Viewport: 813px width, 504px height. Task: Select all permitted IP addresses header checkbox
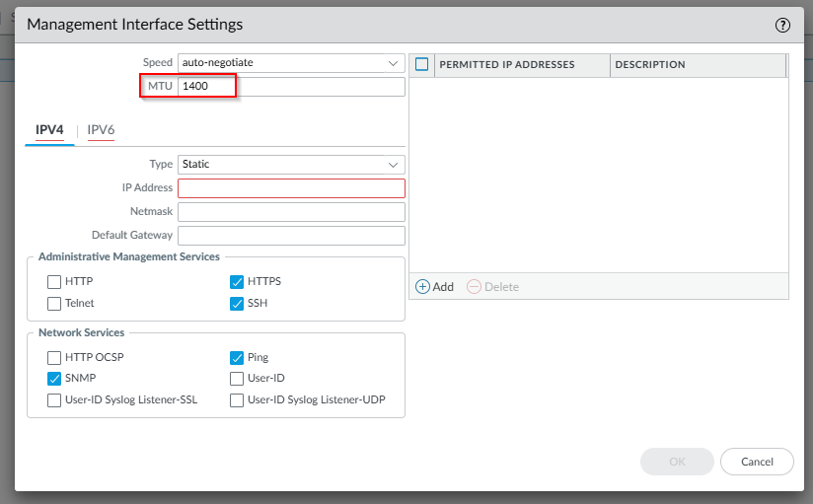click(x=422, y=65)
